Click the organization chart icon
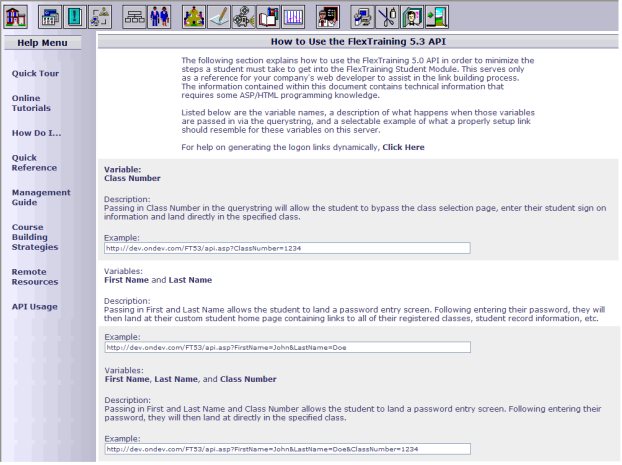 pos(134,17)
